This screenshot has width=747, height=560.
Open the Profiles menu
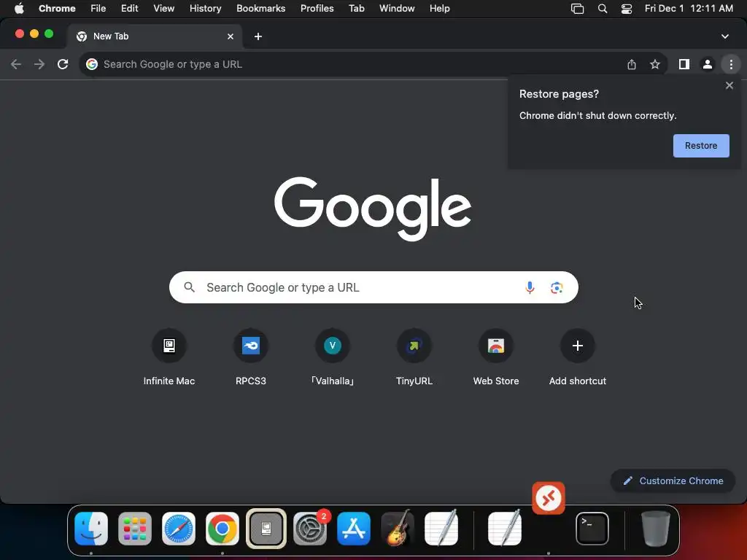click(317, 9)
